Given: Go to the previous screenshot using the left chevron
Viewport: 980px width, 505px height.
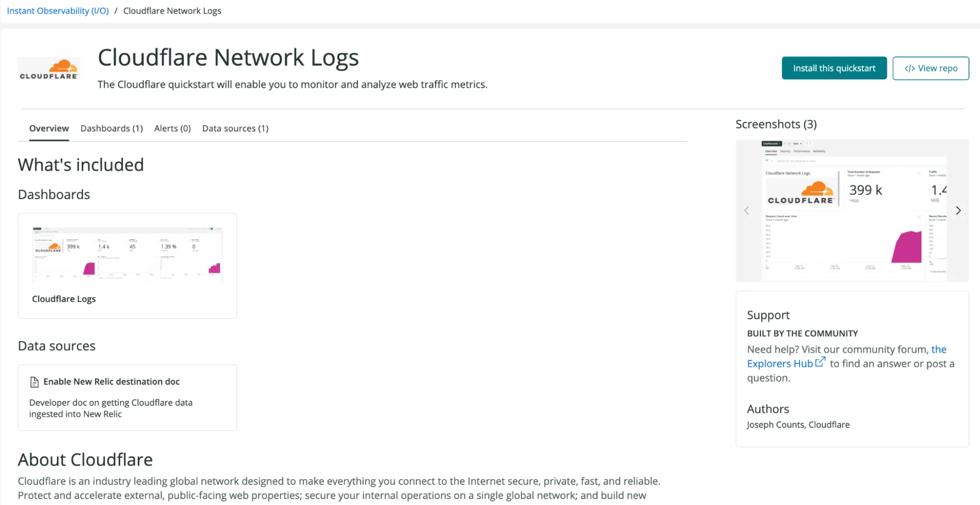Looking at the screenshot, I should [x=747, y=210].
